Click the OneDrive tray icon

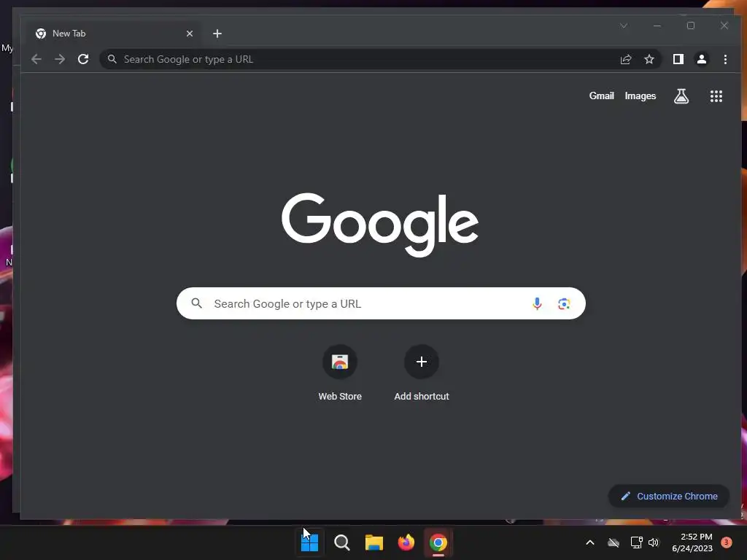pyautogui.click(x=614, y=542)
